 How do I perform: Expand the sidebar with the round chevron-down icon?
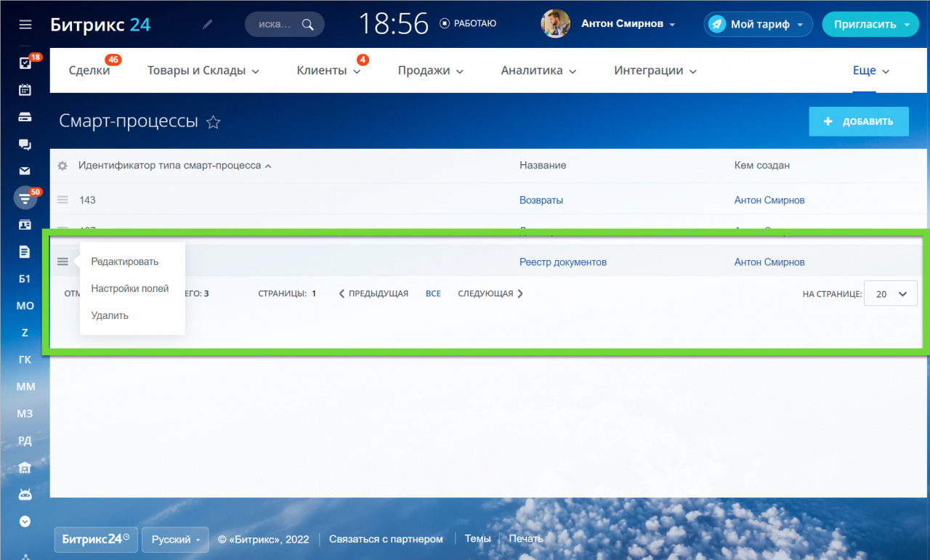(x=25, y=521)
